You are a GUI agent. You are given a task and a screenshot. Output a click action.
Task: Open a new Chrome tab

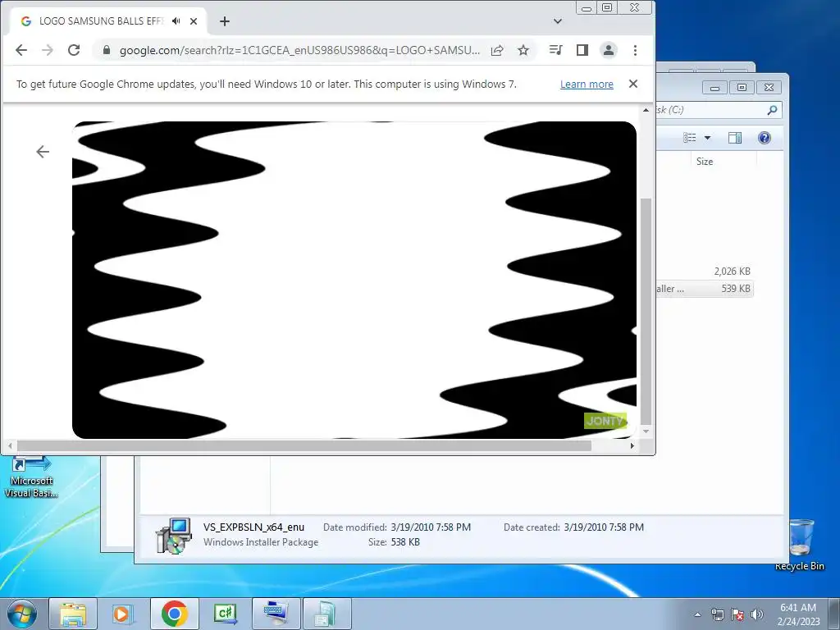click(225, 21)
